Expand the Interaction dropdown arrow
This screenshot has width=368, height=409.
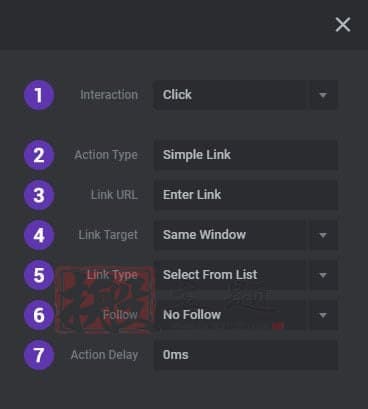pos(323,95)
